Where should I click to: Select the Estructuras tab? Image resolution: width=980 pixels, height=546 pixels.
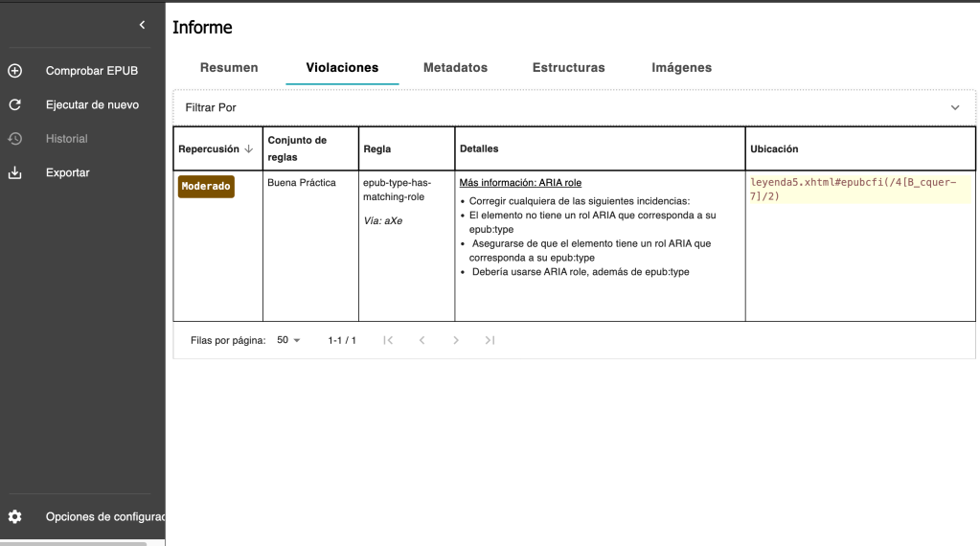click(x=568, y=68)
